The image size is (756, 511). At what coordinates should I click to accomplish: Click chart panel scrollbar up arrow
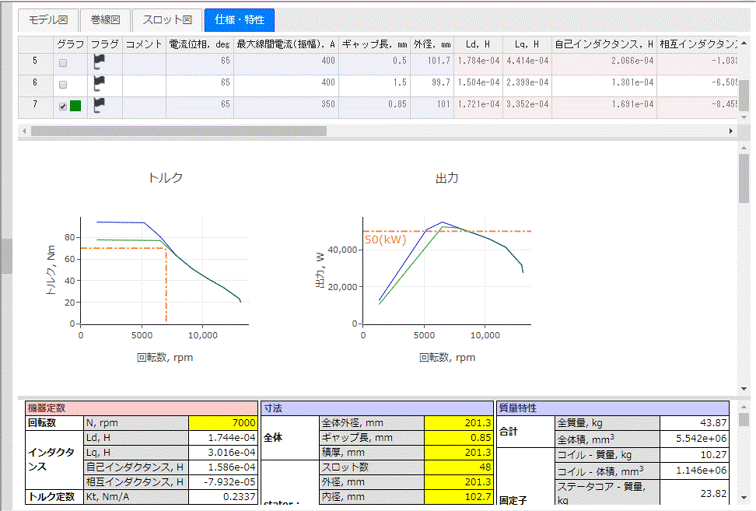(744, 148)
